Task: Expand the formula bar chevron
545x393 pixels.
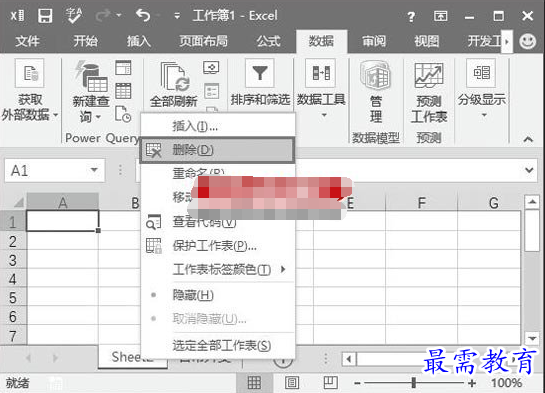Action: tap(529, 170)
